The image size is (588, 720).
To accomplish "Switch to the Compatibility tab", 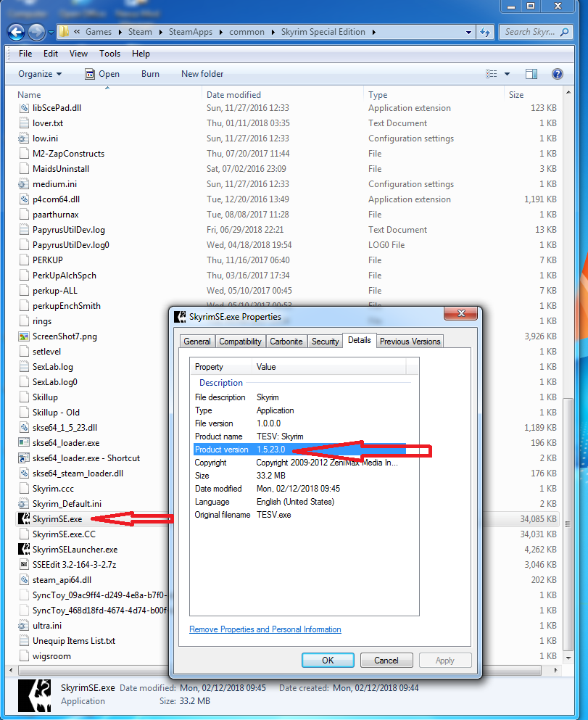I will coord(240,342).
